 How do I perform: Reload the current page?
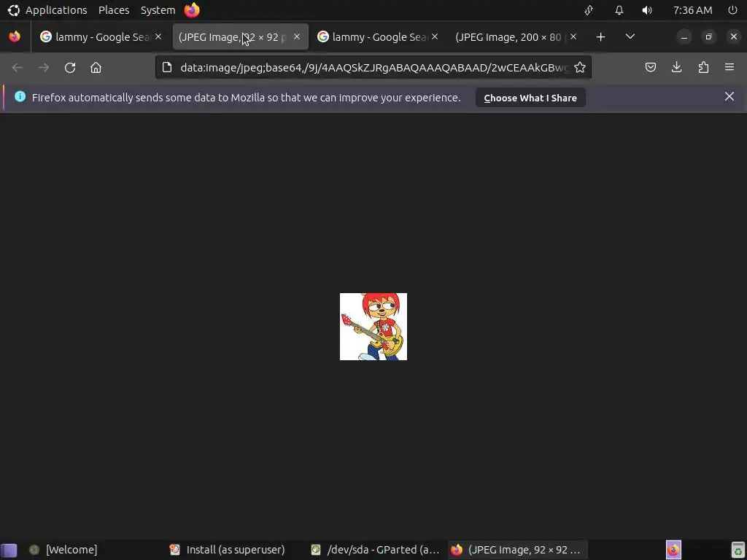click(70, 68)
